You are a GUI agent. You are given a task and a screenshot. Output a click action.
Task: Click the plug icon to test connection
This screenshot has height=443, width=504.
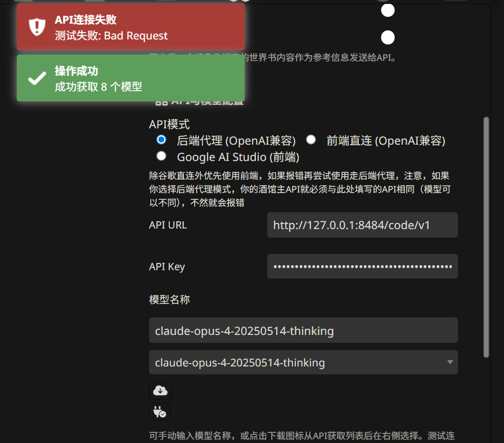coord(160,412)
